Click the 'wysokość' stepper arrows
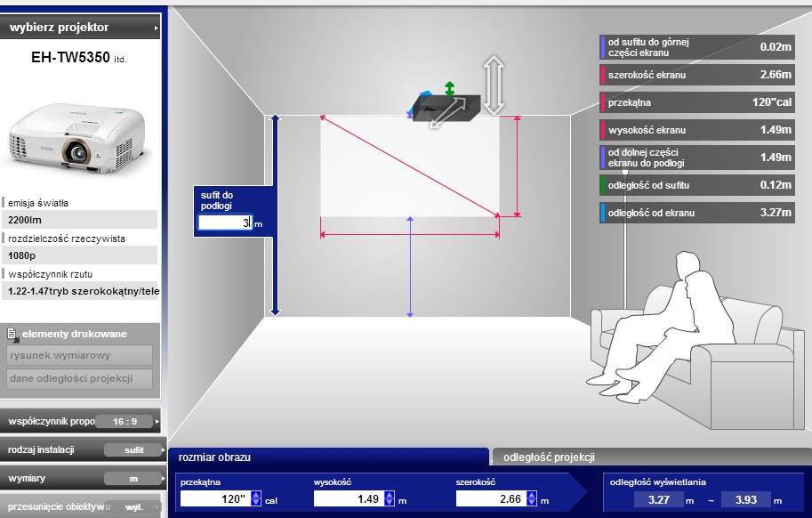This screenshot has height=518, width=812. tap(390, 498)
